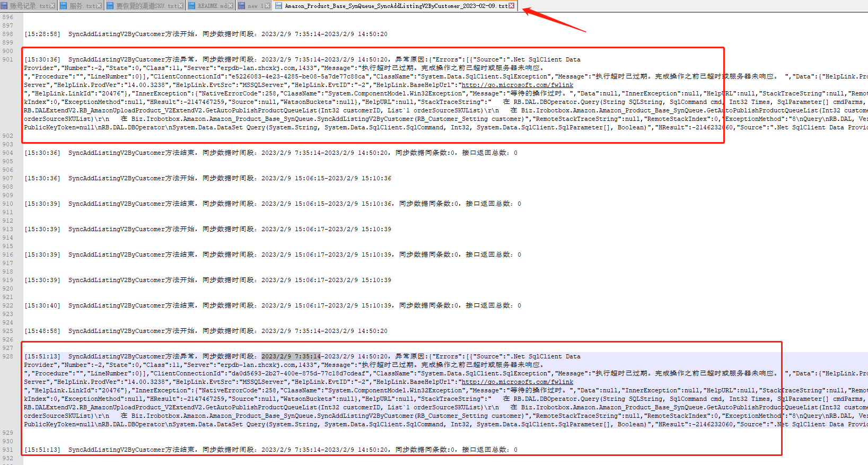This screenshot has width=868, height=465.
Task: Click the [15:30:40] sync end log line
Action: tap(273, 305)
